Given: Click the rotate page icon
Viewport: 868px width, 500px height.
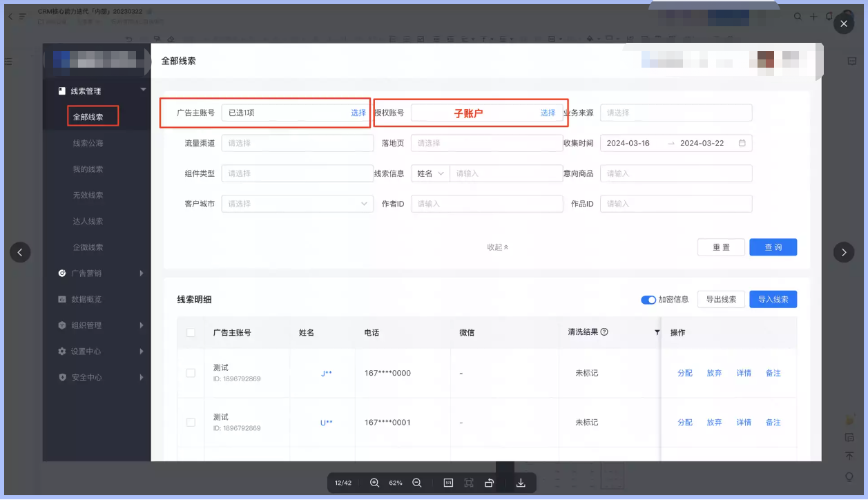Looking at the screenshot, I should pos(490,483).
